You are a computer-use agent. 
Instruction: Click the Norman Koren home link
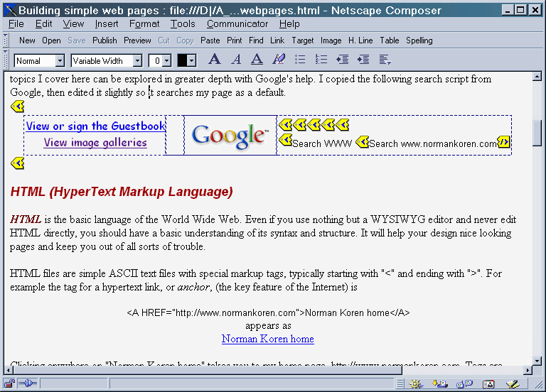click(x=268, y=339)
